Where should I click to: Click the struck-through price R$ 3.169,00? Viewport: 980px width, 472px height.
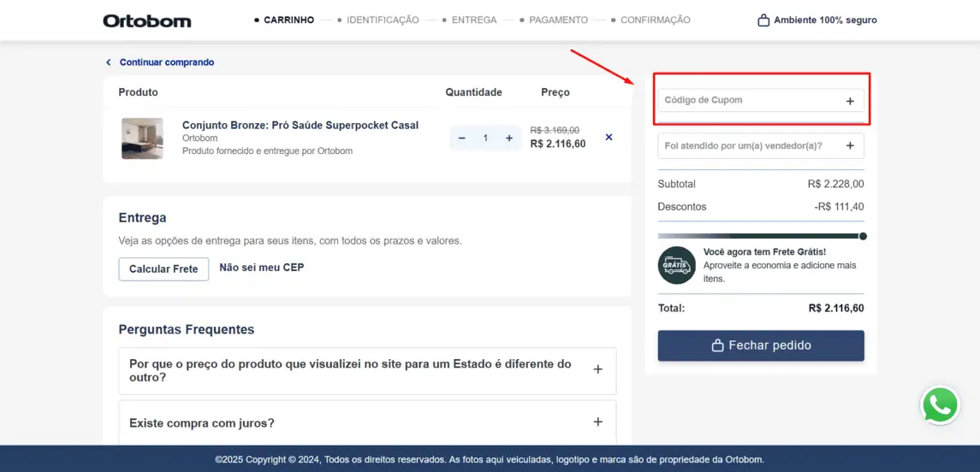click(x=555, y=131)
